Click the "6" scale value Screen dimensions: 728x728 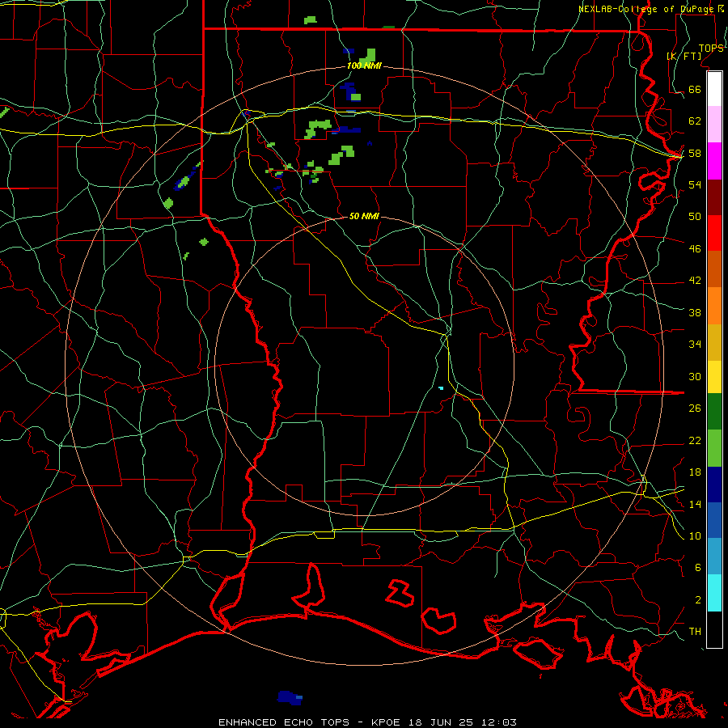(x=697, y=568)
